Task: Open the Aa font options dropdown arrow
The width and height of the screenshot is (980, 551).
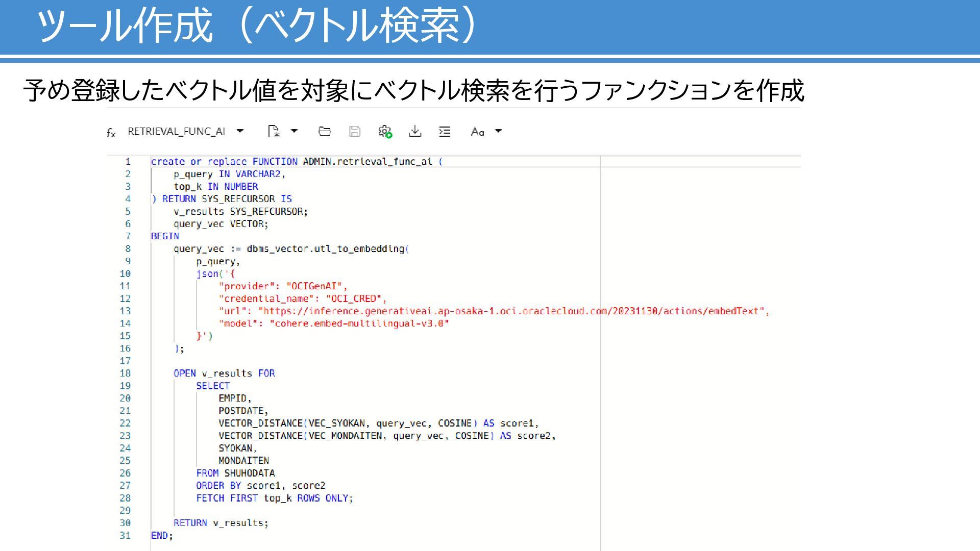Action: (x=498, y=131)
